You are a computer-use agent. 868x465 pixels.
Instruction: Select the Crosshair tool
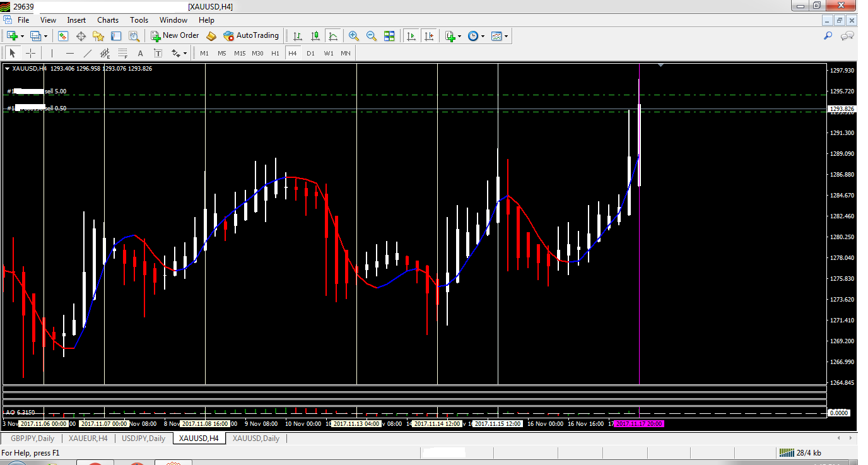click(30, 53)
